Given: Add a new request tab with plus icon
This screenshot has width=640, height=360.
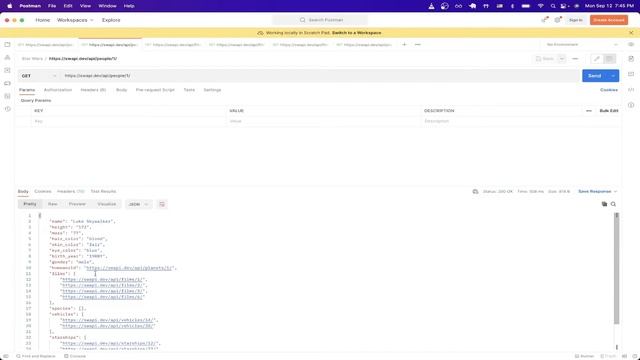Looking at the screenshot, I should 404,44.
